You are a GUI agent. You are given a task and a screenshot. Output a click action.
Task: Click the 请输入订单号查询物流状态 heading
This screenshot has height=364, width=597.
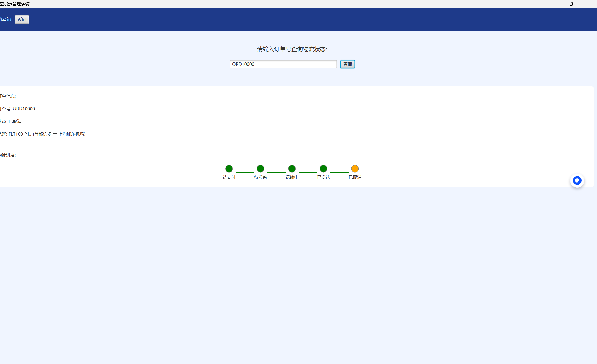[x=292, y=49]
